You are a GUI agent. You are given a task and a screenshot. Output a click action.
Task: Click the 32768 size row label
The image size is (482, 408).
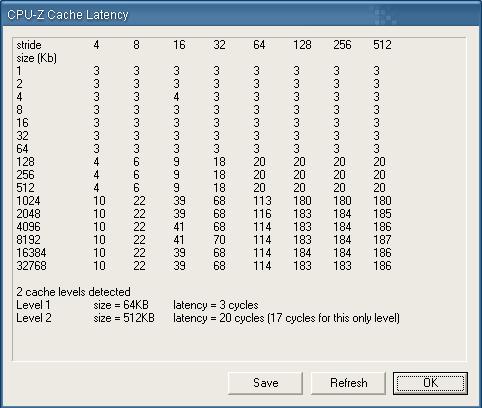pyautogui.click(x=31, y=266)
